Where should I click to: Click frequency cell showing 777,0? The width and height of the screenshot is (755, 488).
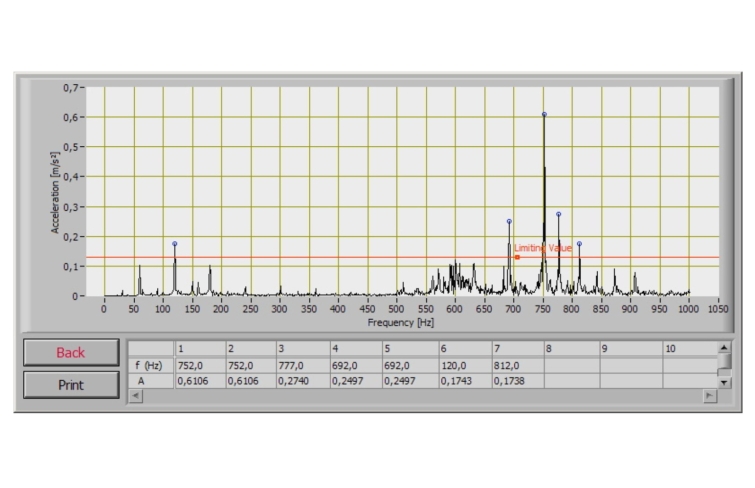pyautogui.click(x=303, y=365)
